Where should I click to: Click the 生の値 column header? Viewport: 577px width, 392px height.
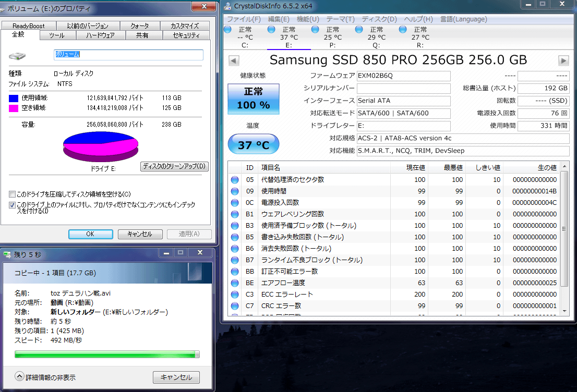pos(532,168)
